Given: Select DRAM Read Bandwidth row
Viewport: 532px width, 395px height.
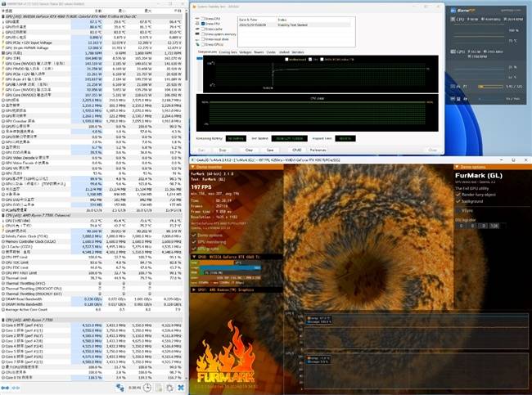Looking at the screenshot, I should (92, 299).
